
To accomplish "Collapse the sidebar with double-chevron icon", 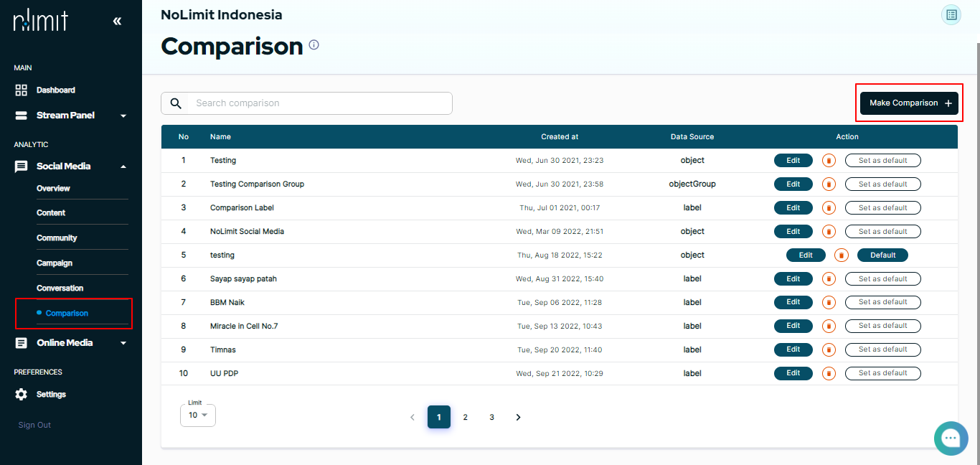I will coord(118,22).
